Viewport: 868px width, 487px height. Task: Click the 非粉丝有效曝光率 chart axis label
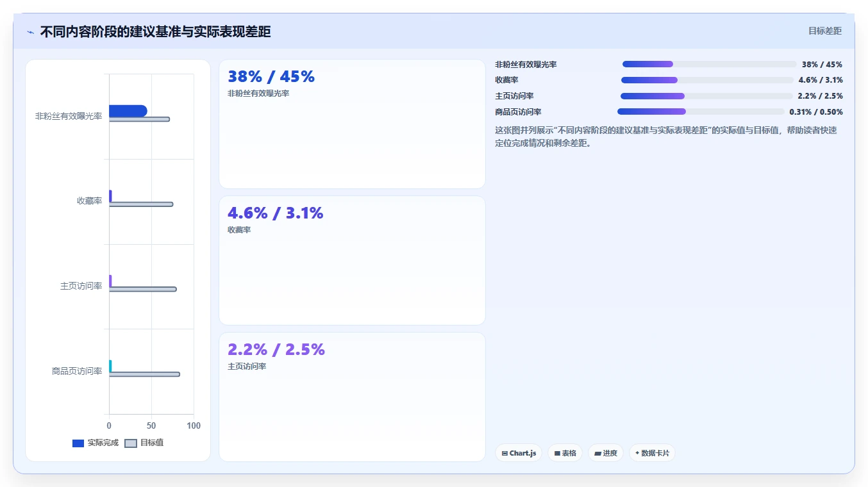coord(69,116)
